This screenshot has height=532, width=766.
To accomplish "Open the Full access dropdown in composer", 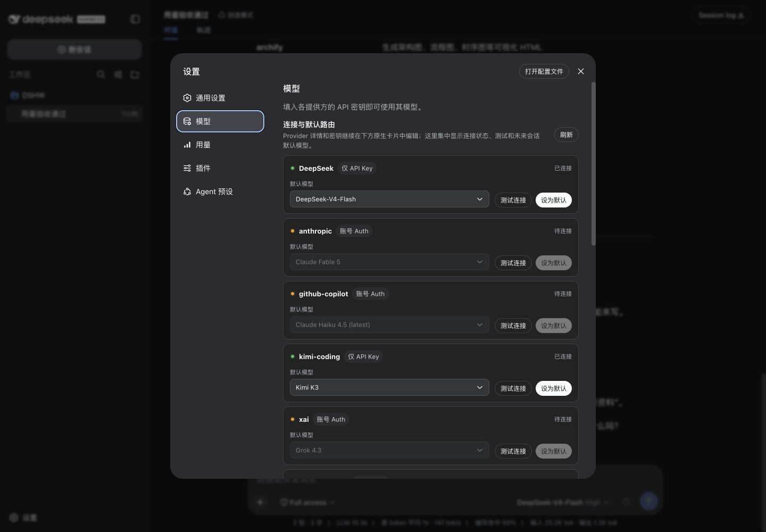I will [307, 502].
